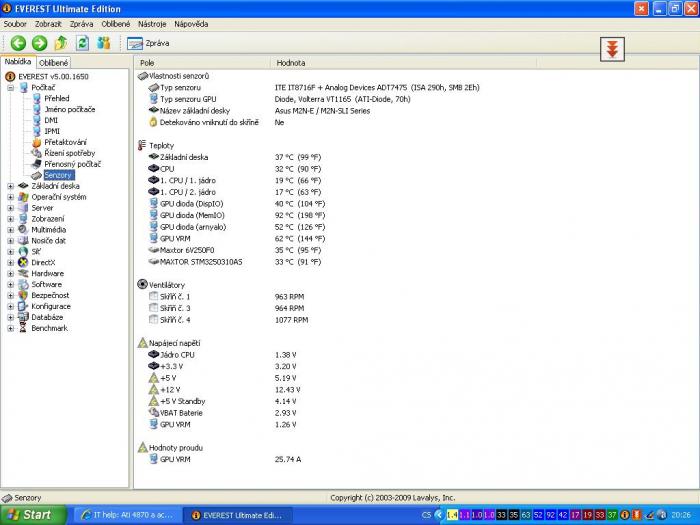The height and width of the screenshot is (525, 700).
Task: Open the users icon in toolbar
Action: [x=103, y=43]
